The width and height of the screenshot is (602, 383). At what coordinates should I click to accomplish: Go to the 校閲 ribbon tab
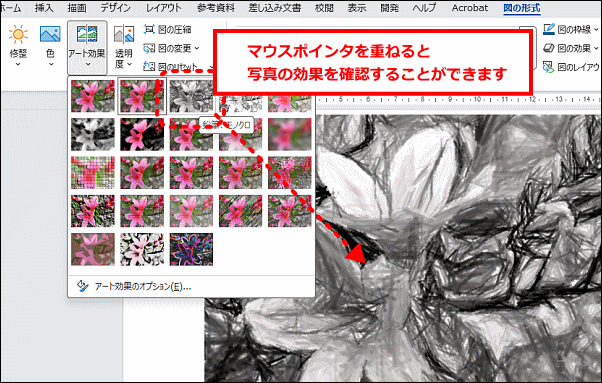(324, 8)
